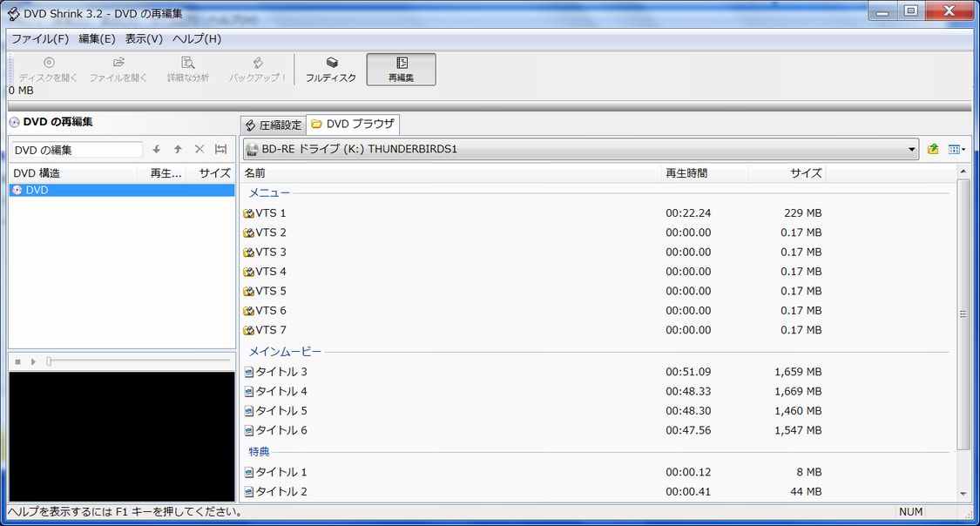Switch to フルディスク mode
This screenshot has height=526, width=980.
[x=331, y=70]
